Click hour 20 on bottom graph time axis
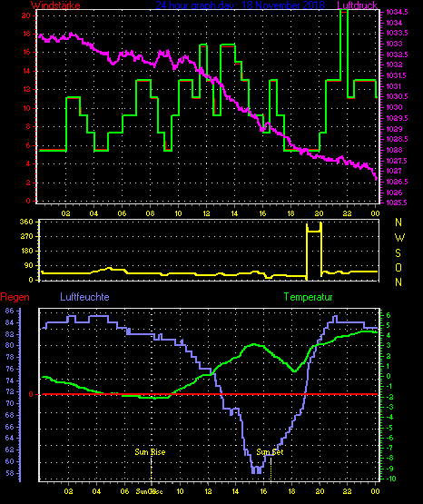 tap(320, 491)
